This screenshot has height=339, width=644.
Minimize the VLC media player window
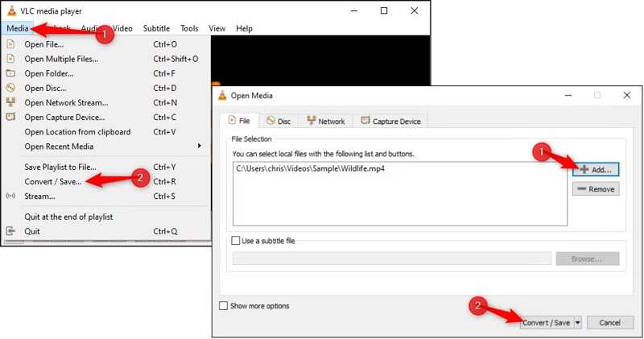[354, 11]
